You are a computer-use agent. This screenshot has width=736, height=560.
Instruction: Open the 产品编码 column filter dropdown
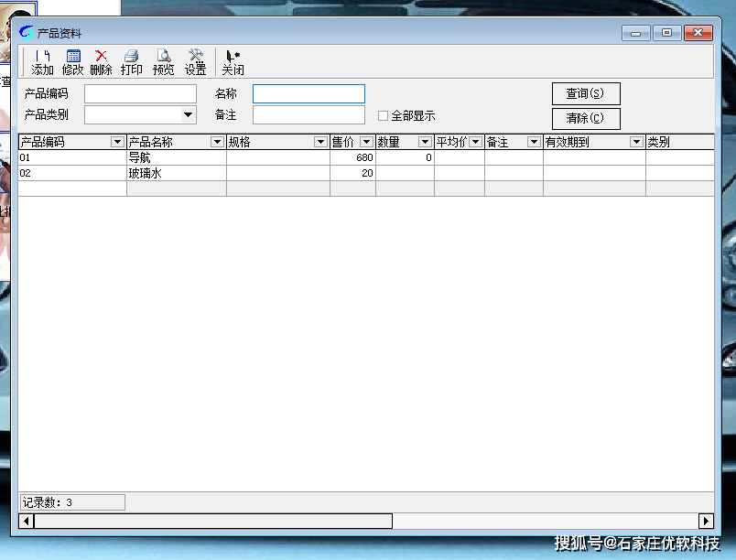point(117,142)
